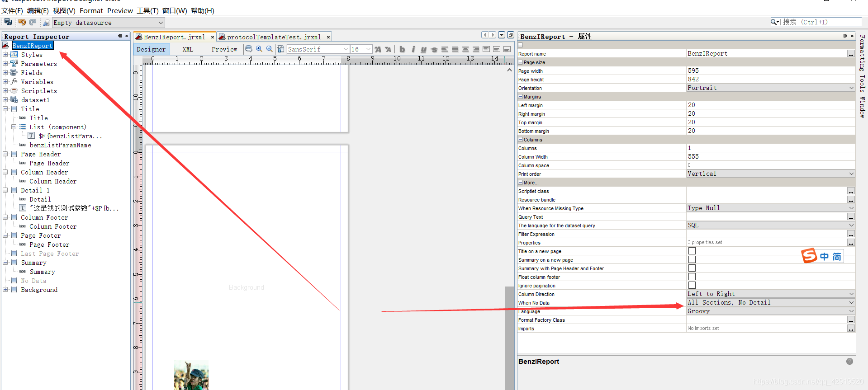Enable Title on a new page
The image size is (868, 390).
tap(692, 251)
